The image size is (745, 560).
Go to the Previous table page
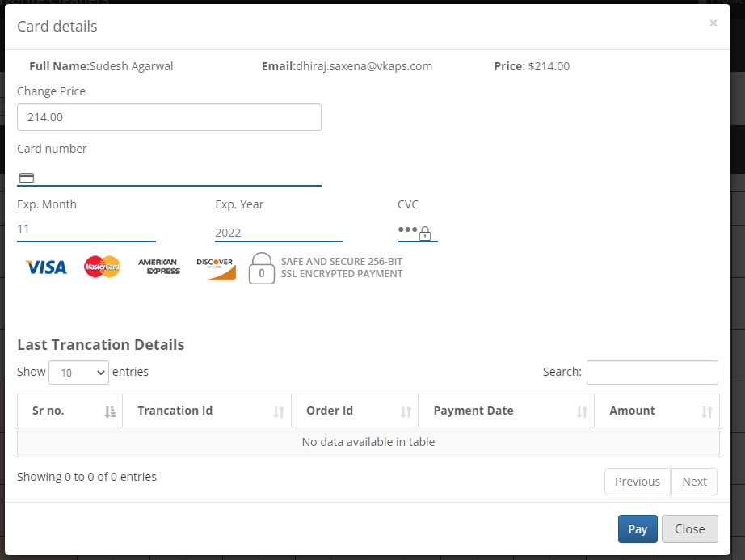pyautogui.click(x=637, y=482)
